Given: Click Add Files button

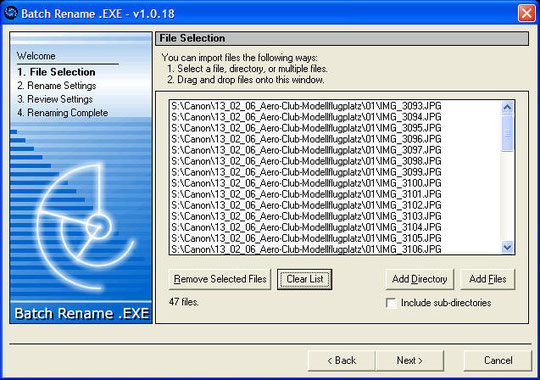Looking at the screenshot, I should point(487,279).
